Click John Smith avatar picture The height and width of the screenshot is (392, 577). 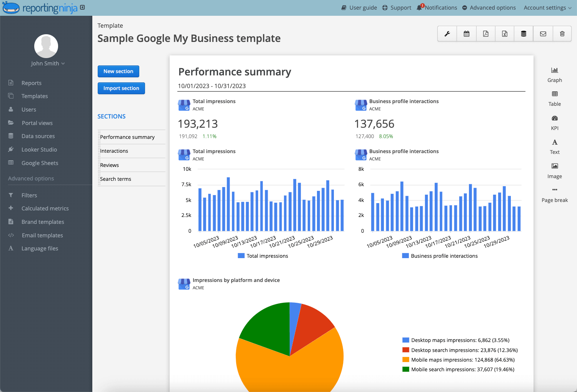tap(46, 46)
